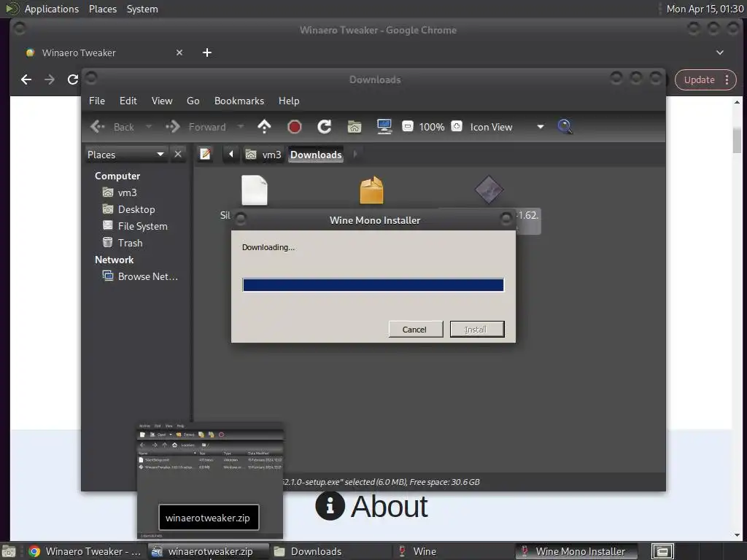Viewport: 747px width, 560px height.
Task: Reload the current folder in file manager
Action: 325,127
